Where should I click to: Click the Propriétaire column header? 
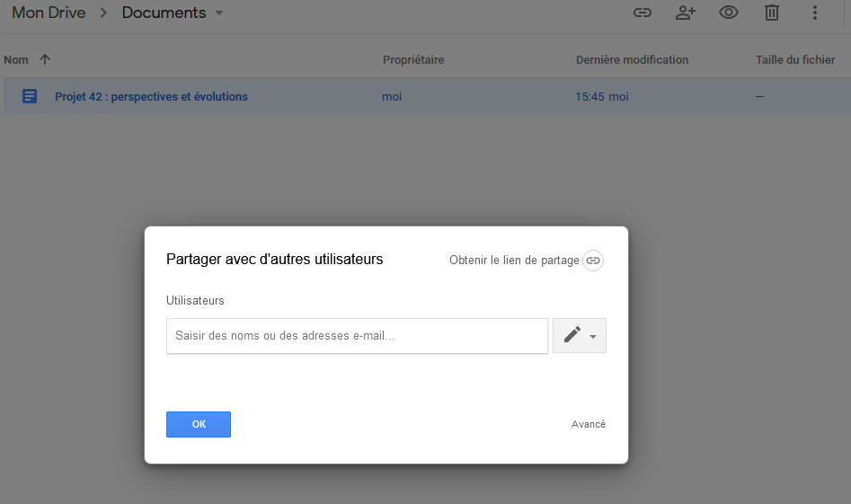click(x=413, y=59)
